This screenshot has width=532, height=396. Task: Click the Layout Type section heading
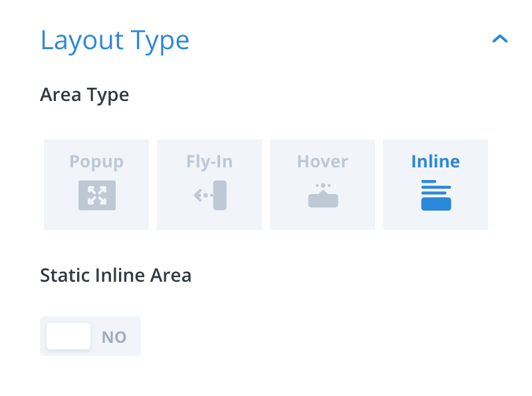click(115, 40)
